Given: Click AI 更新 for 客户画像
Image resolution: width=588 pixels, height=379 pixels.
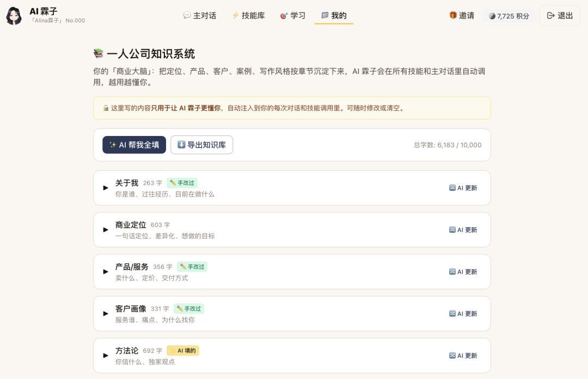Looking at the screenshot, I should [463, 314].
